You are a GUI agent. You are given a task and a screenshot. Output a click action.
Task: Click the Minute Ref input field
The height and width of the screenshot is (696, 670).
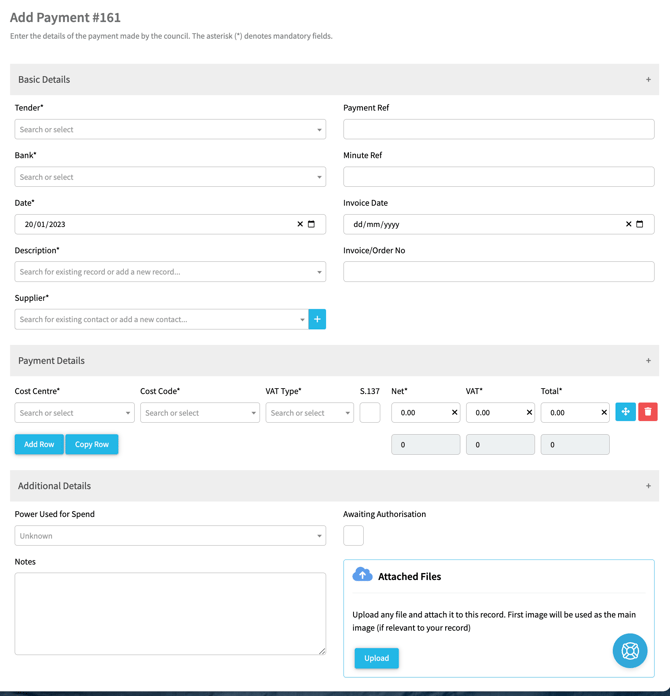coord(499,177)
